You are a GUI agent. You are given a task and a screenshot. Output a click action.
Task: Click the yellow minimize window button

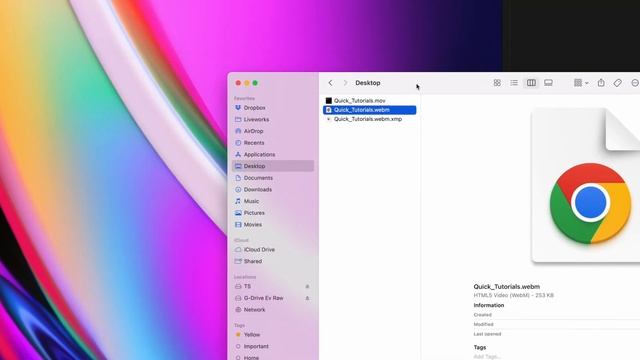click(x=247, y=83)
